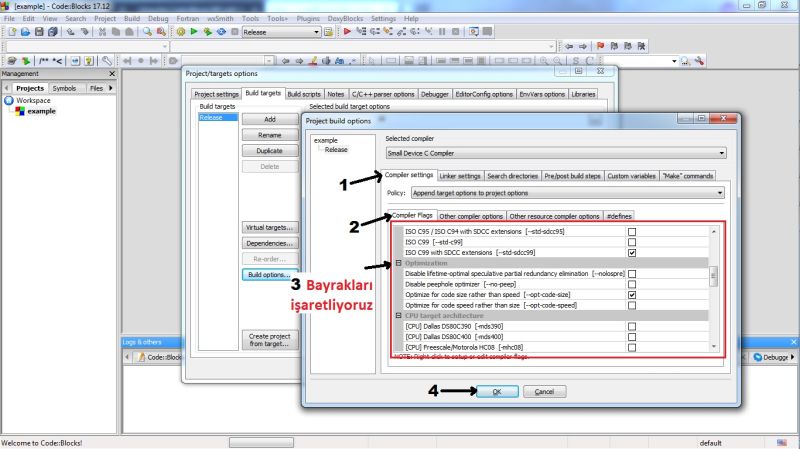Screen dimensions: 800x449
Task: Show more Management panel tabs arrow
Action: coord(111,88)
